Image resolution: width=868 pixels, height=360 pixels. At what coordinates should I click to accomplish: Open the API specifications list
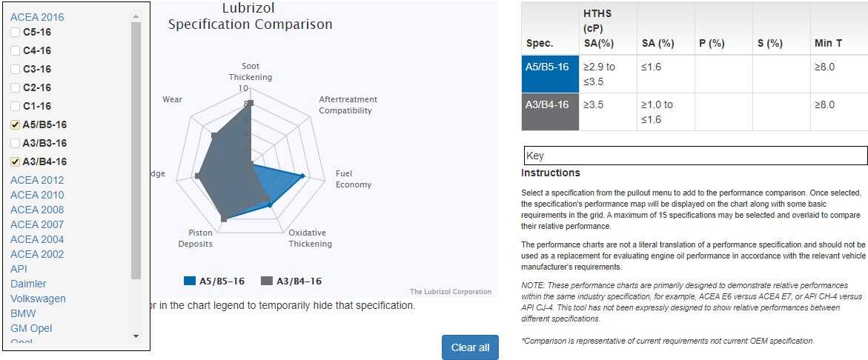pos(19,269)
